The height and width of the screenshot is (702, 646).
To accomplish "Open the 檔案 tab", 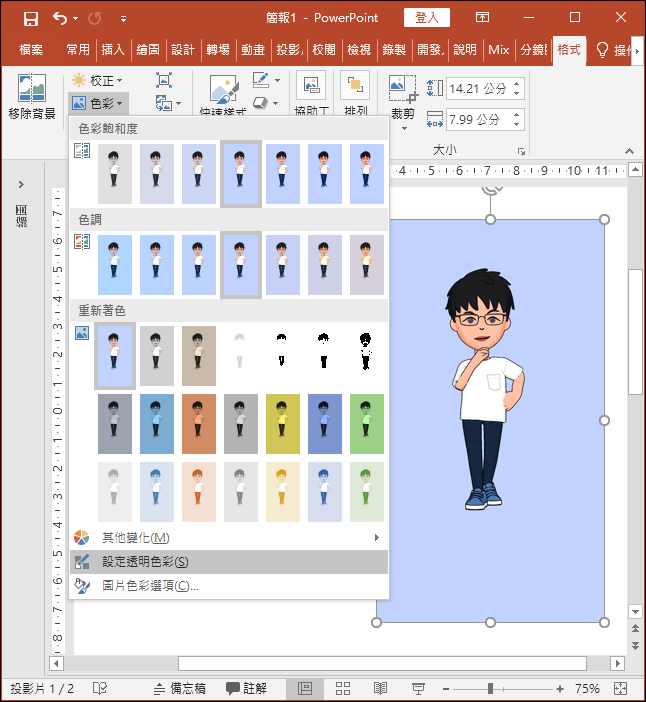I will [x=31, y=49].
